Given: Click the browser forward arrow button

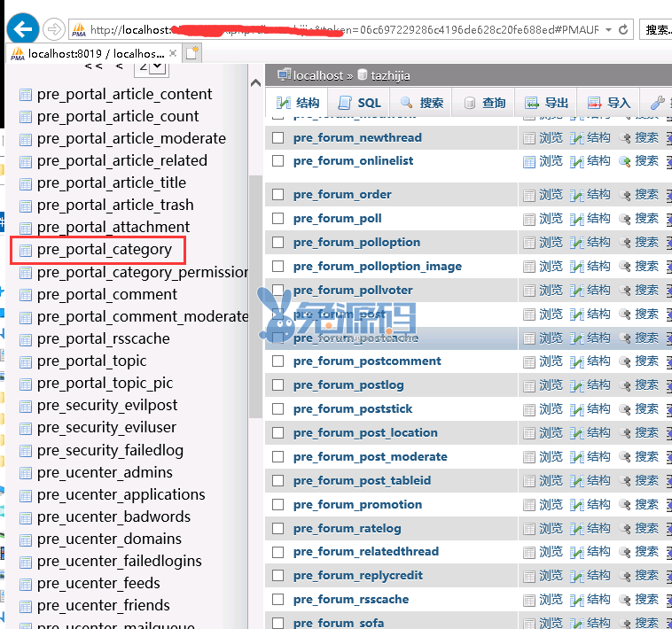Looking at the screenshot, I should coord(54,29).
